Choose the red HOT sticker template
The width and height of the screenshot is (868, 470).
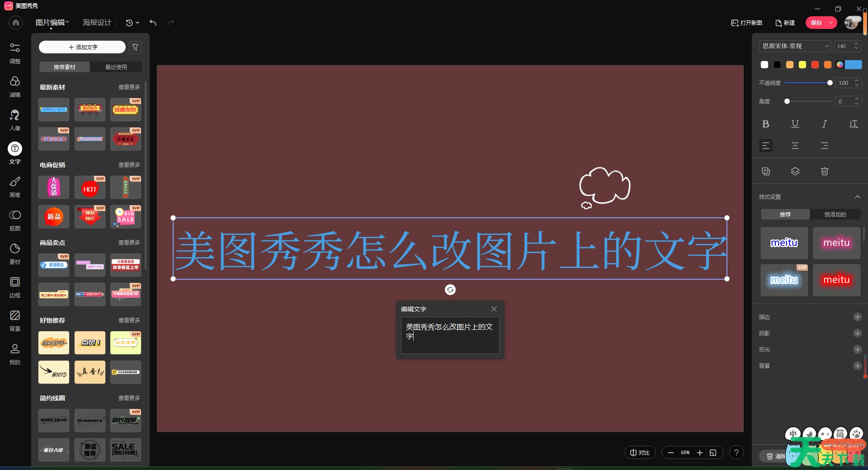(90, 187)
